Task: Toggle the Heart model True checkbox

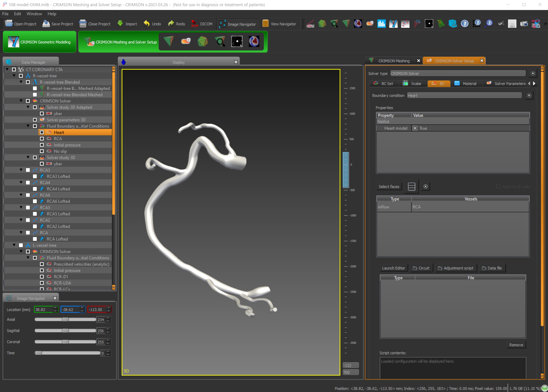Action: point(415,128)
